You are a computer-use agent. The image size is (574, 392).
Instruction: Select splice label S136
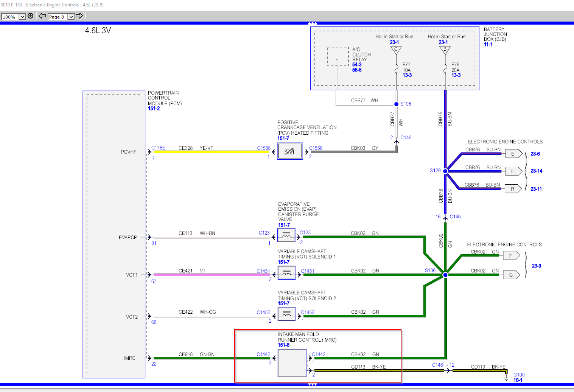click(430, 270)
